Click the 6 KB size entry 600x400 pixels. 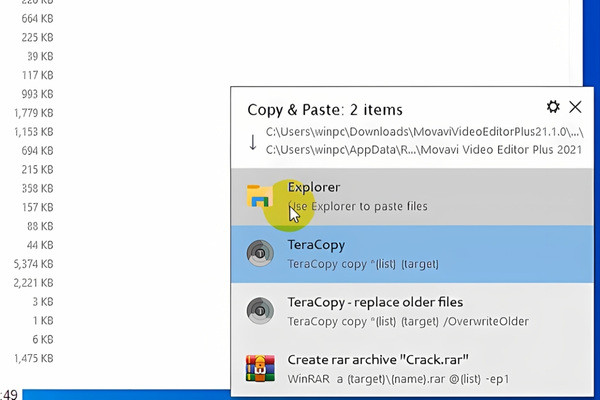(42, 340)
